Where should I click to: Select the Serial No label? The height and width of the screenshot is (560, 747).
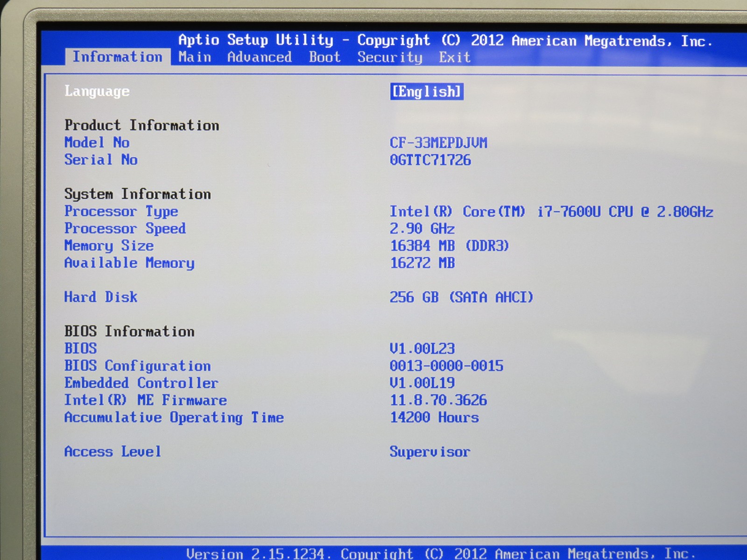point(101,160)
